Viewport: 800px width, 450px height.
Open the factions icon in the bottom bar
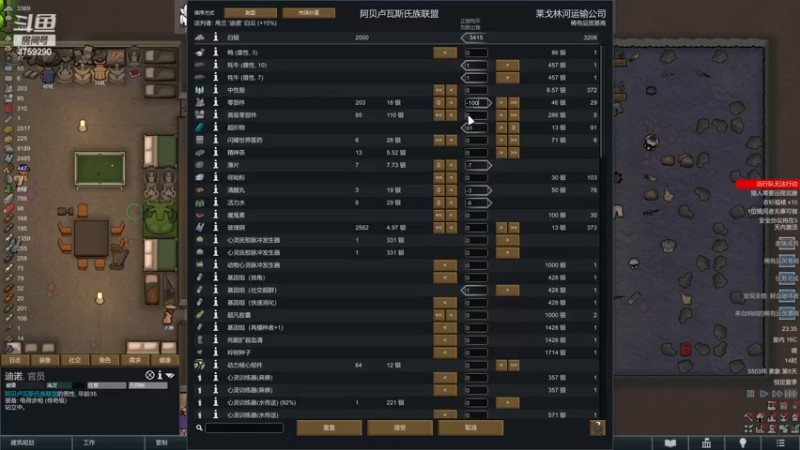tap(706, 443)
